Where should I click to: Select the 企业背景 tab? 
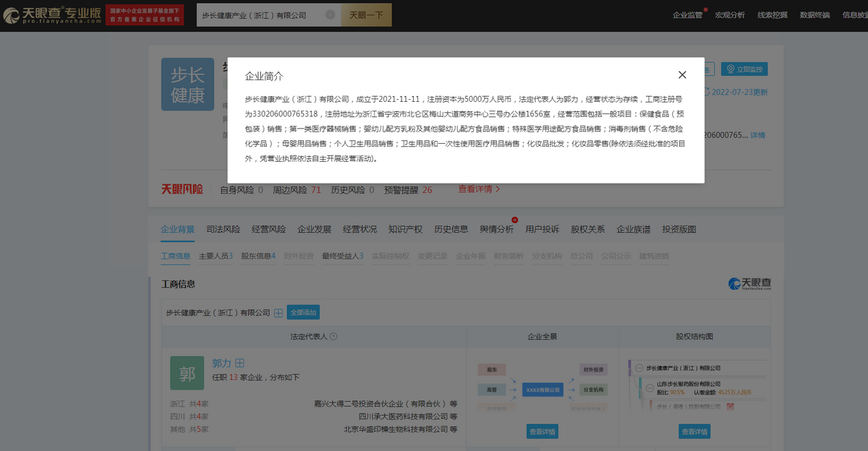pyautogui.click(x=177, y=230)
